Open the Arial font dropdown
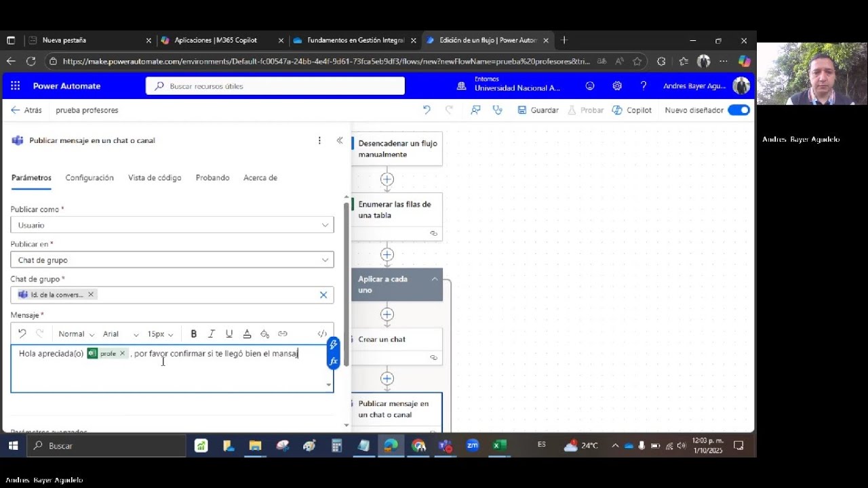This screenshot has height=488, width=868. click(x=121, y=334)
